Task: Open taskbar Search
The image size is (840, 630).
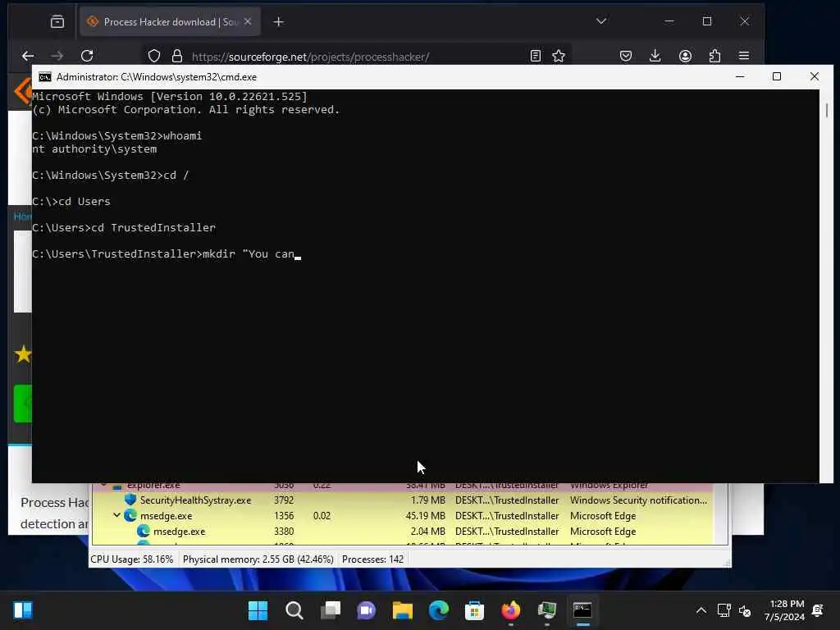Action: click(x=294, y=610)
